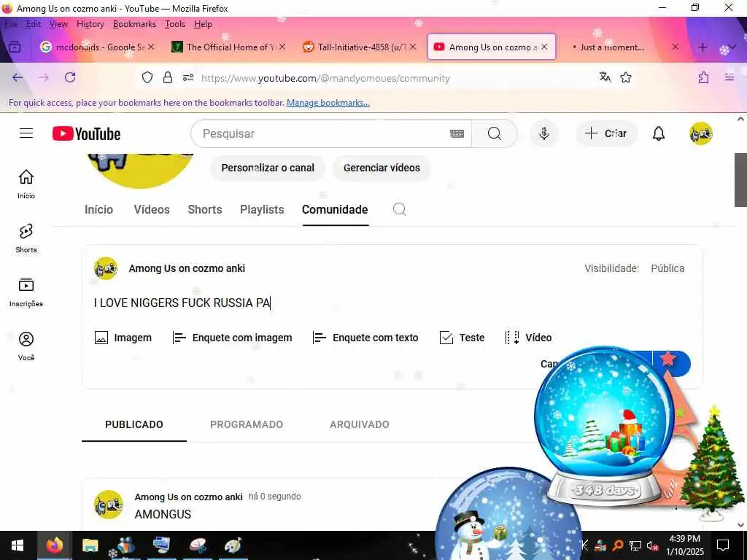The image size is (747, 560).
Task: Switch to channel Início tab
Action: (x=98, y=209)
